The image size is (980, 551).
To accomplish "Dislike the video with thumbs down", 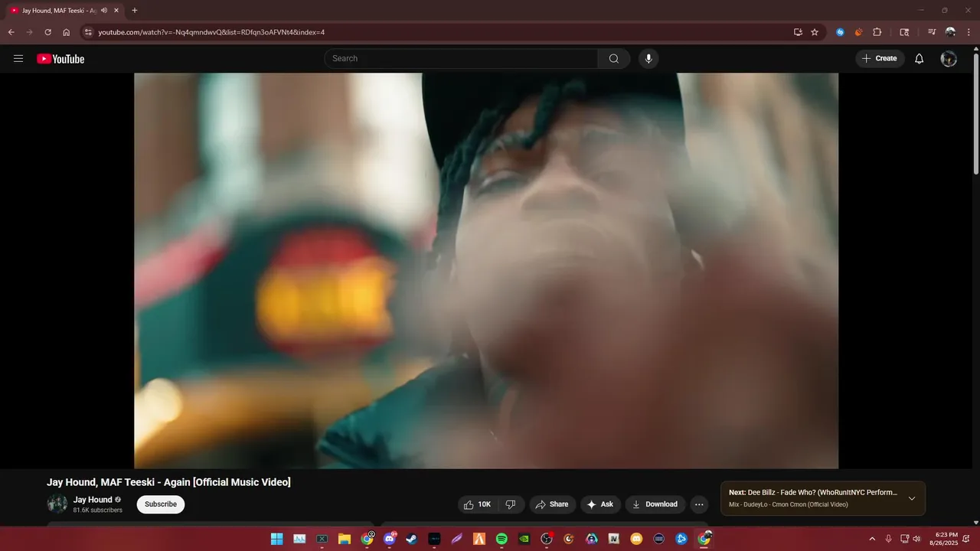I will [x=511, y=504].
